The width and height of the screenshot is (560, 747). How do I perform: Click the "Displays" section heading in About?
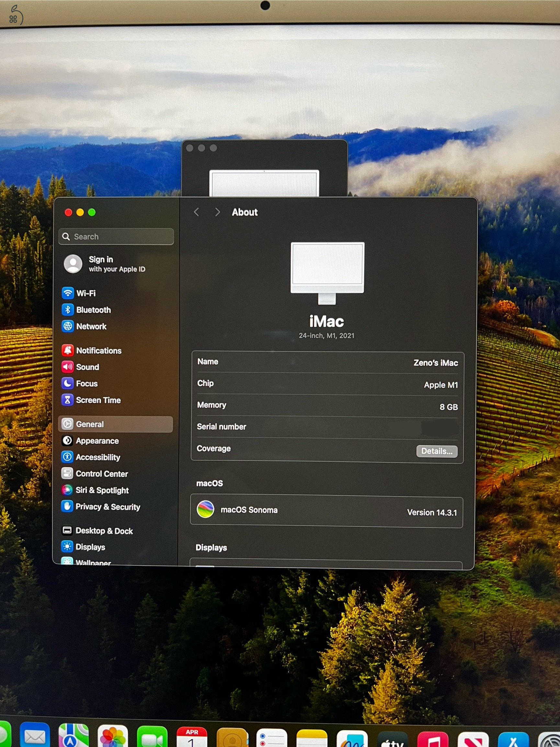[x=211, y=547]
